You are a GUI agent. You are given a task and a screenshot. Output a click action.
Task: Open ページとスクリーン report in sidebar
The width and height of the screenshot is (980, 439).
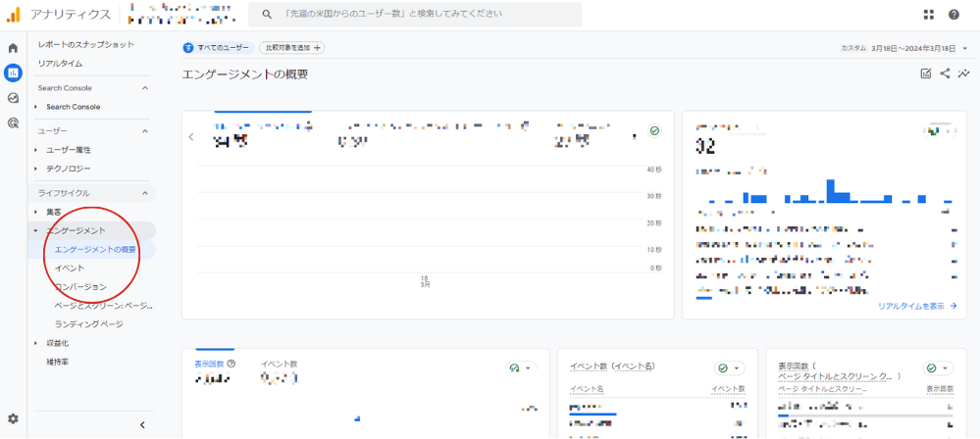pyautogui.click(x=104, y=306)
